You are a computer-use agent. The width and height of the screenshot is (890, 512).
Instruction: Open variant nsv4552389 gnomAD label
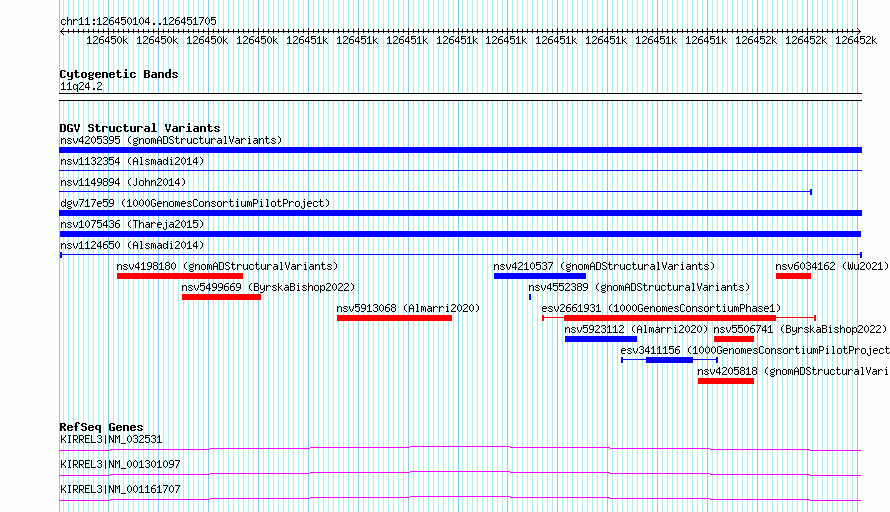pos(639,287)
